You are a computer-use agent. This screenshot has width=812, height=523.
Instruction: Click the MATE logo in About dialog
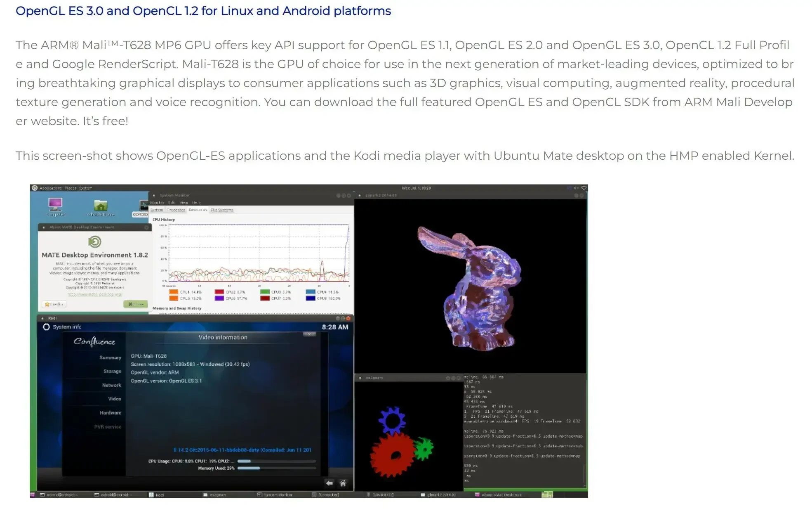click(94, 241)
